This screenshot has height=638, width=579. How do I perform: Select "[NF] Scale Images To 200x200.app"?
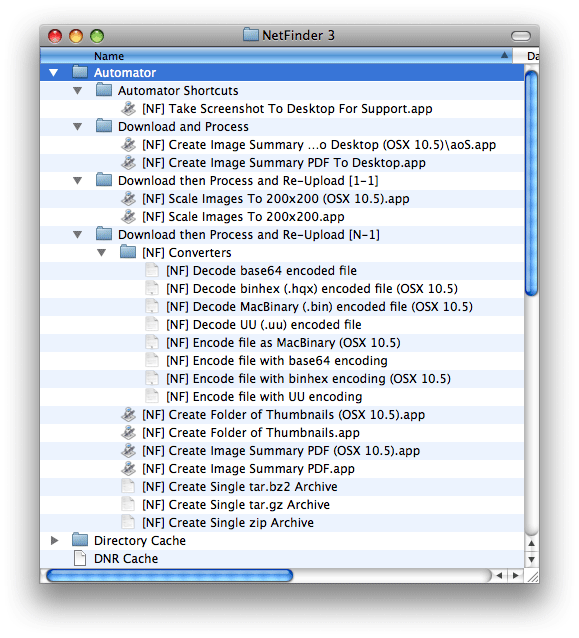point(282,216)
